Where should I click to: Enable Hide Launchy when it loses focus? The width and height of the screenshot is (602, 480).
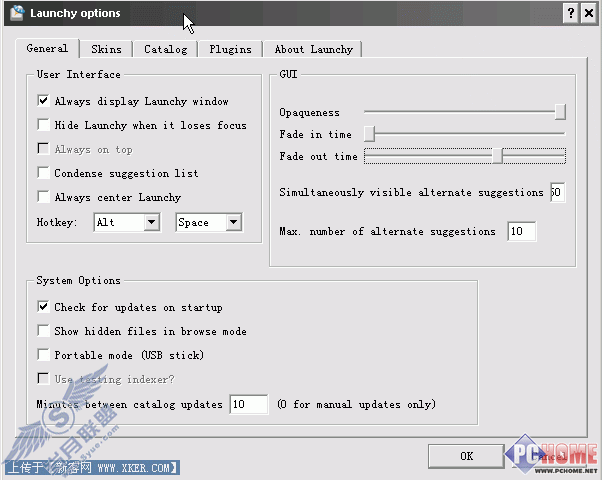pos(43,125)
